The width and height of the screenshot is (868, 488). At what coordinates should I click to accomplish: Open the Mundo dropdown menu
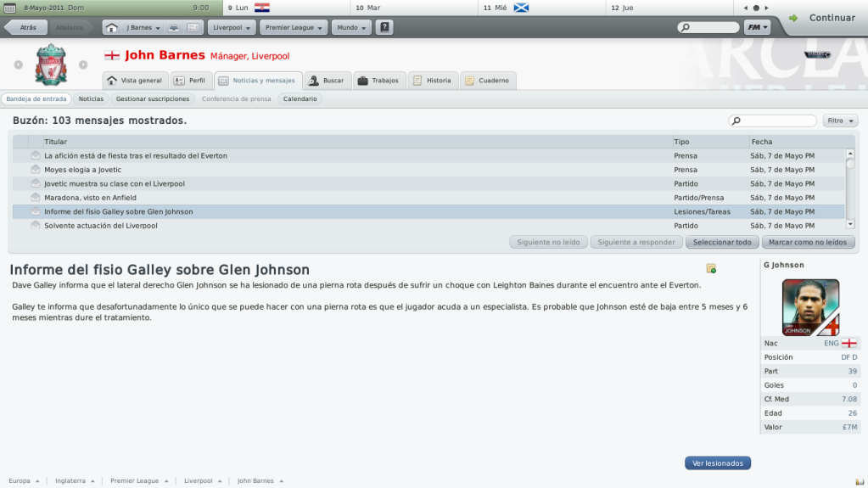(351, 27)
